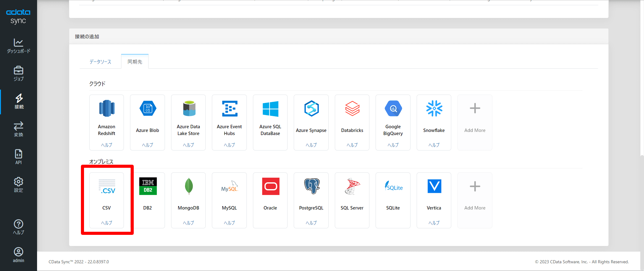Select the PostgreSQL elephant icon
The image size is (644, 271).
pyautogui.click(x=311, y=186)
